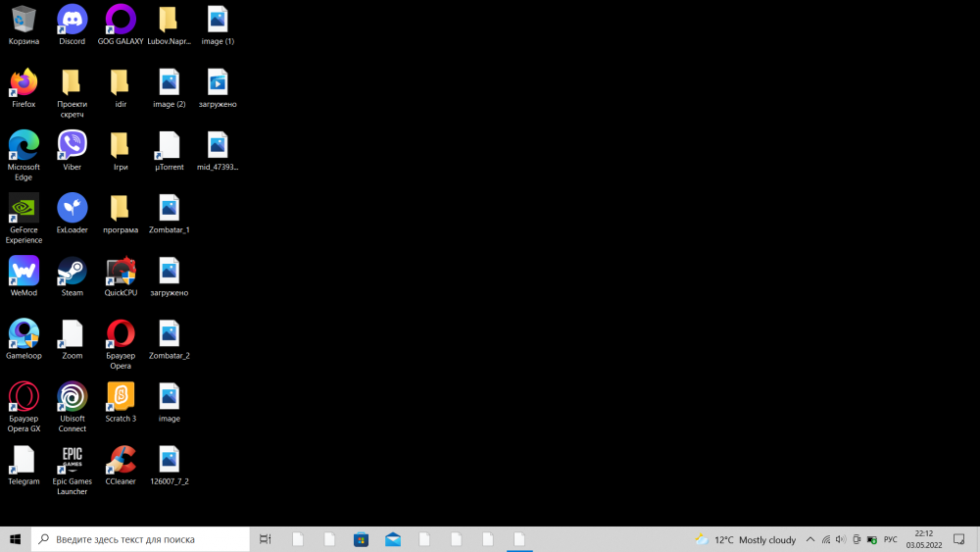
Task: Select the image (1) file
Action: pyautogui.click(x=218, y=25)
